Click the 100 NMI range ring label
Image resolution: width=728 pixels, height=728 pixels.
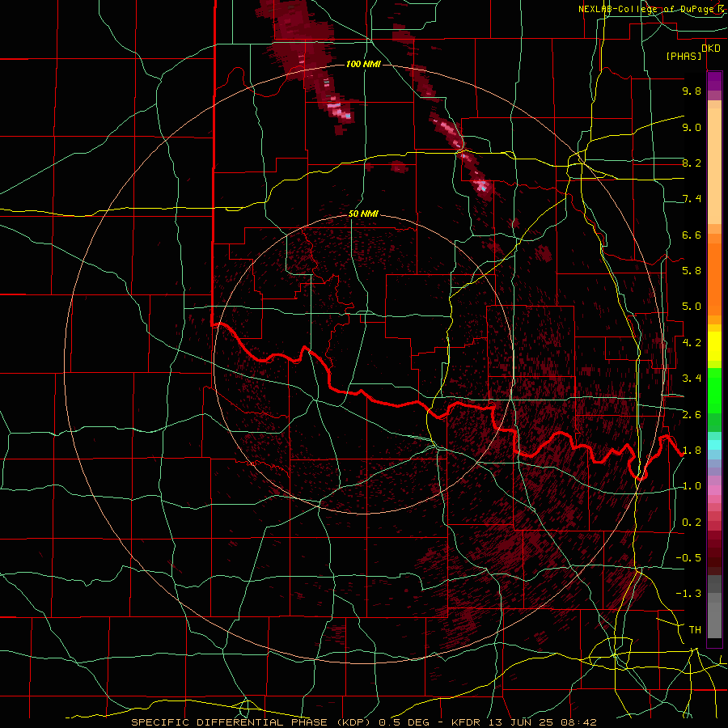(x=363, y=64)
